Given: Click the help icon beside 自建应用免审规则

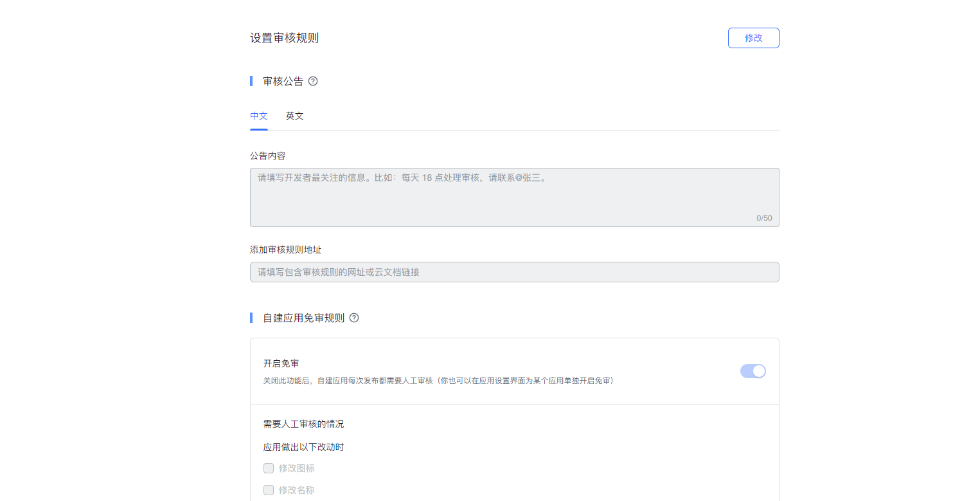Looking at the screenshot, I should 354,318.
